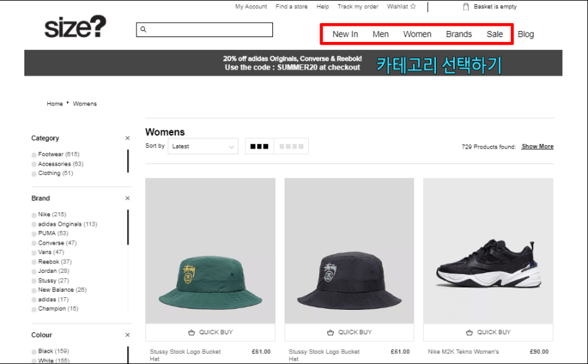Click Show More products link
588x364 pixels.
coord(537,146)
